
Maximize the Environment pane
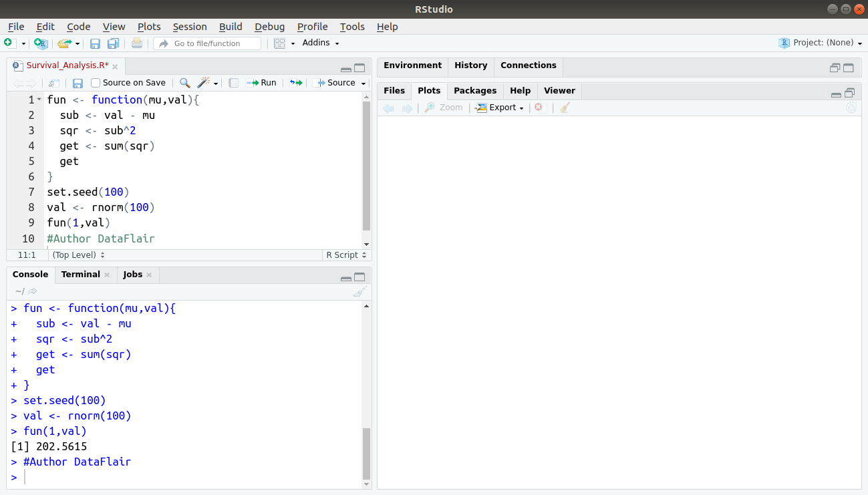[x=849, y=68]
